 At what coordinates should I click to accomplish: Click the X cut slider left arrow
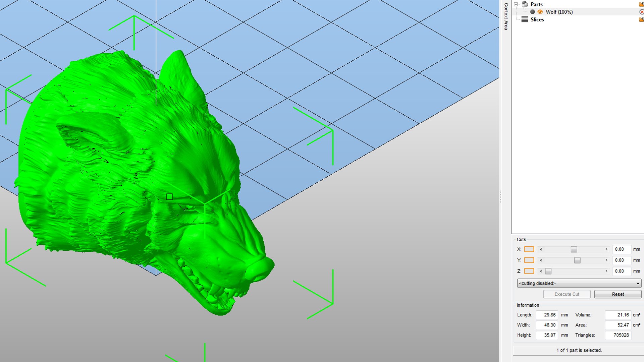(541, 249)
